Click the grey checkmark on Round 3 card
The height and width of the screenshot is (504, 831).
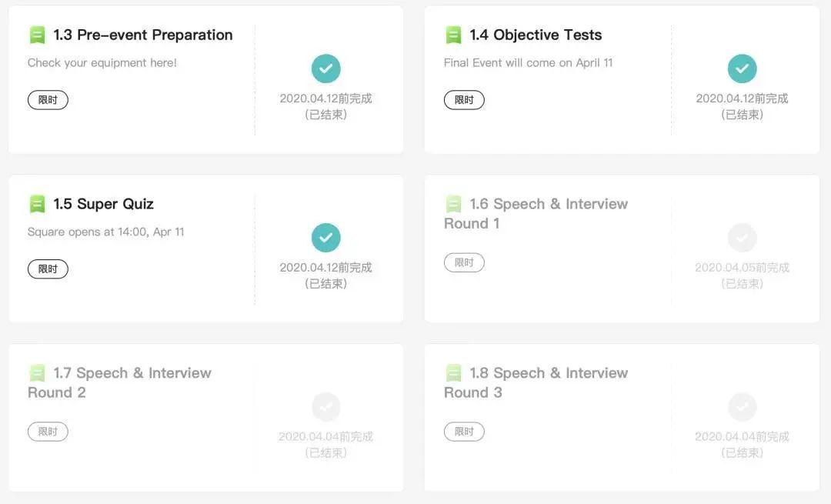(743, 407)
